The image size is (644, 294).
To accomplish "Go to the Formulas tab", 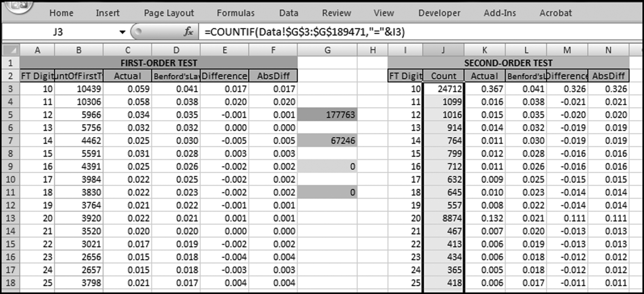I will click(235, 13).
